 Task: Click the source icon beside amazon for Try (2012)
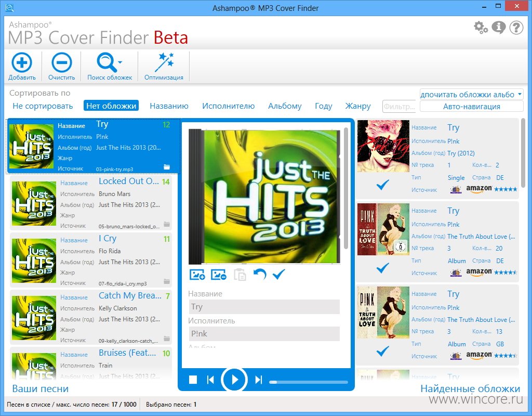pyautogui.click(x=456, y=189)
